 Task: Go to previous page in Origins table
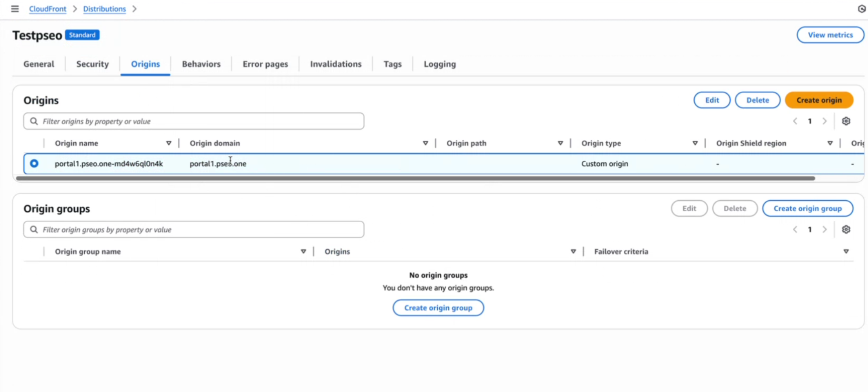coord(795,121)
